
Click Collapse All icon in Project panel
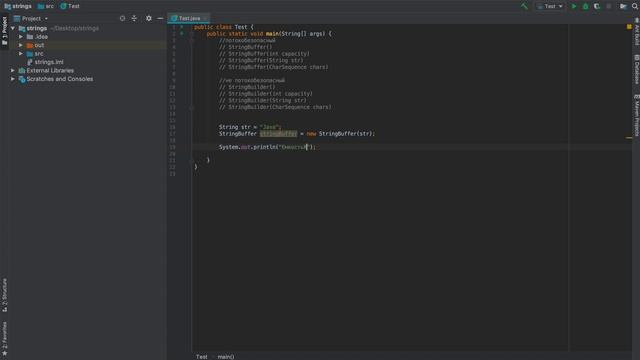click(x=134, y=18)
